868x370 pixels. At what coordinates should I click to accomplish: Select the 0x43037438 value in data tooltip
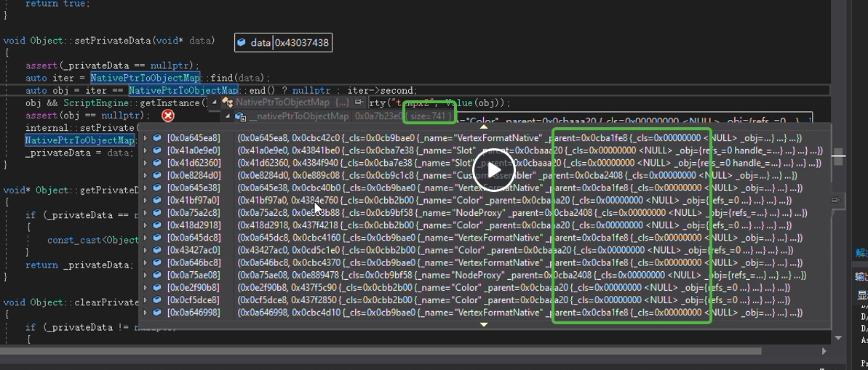click(x=302, y=43)
